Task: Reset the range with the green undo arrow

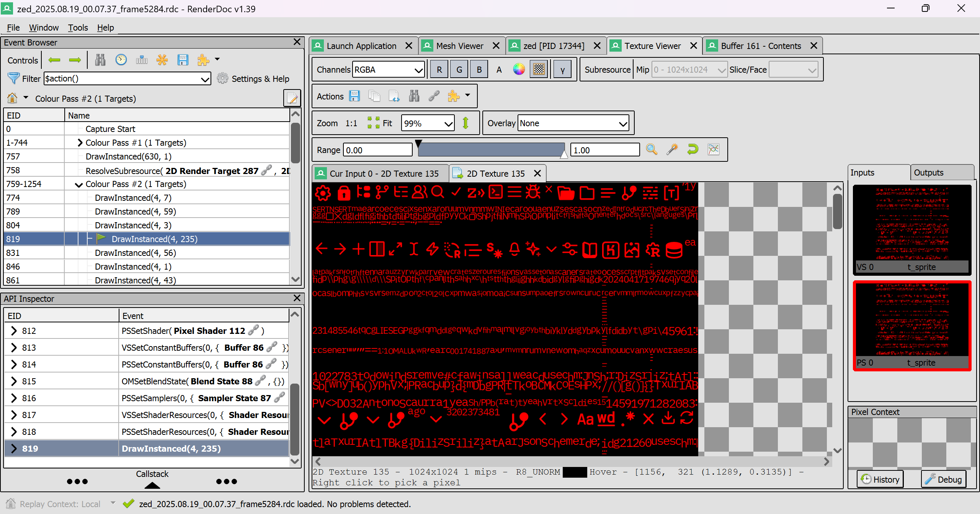Action: pyautogui.click(x=693, y=150)
